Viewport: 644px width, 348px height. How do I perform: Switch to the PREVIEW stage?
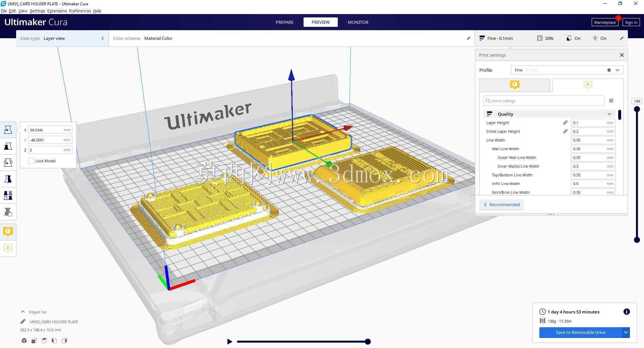(321, 22)
